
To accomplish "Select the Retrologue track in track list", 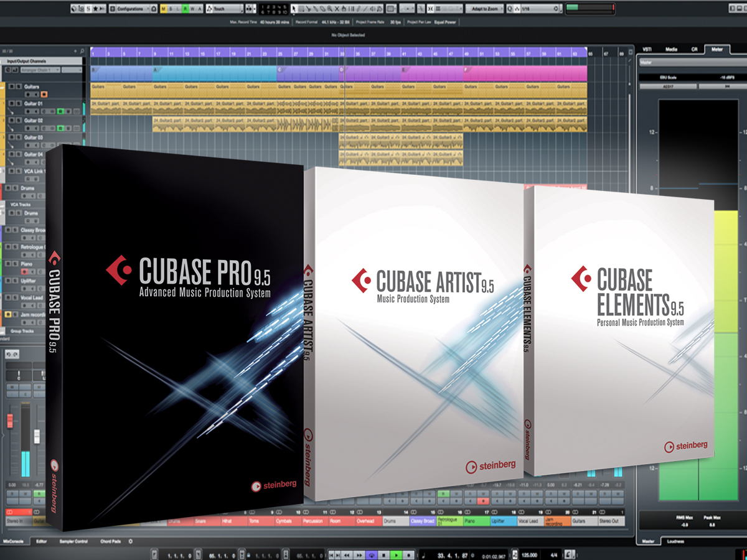I will click(33, 247).
